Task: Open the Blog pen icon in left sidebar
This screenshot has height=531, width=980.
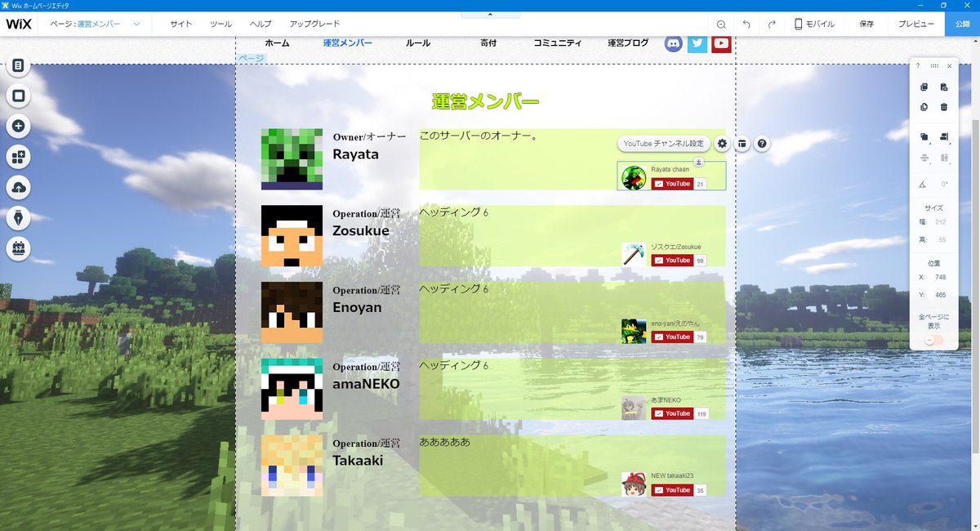Action: pyautogui.click(x=18, y=218)
